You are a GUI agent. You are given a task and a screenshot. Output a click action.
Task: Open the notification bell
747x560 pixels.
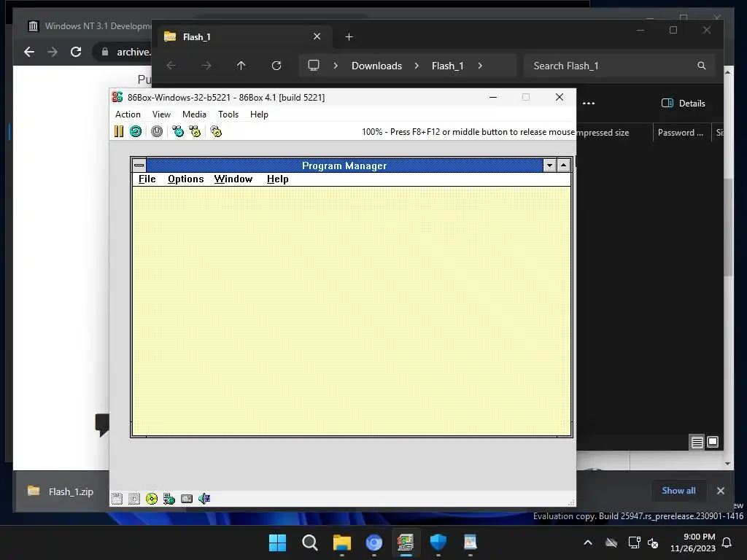point(727,542)
